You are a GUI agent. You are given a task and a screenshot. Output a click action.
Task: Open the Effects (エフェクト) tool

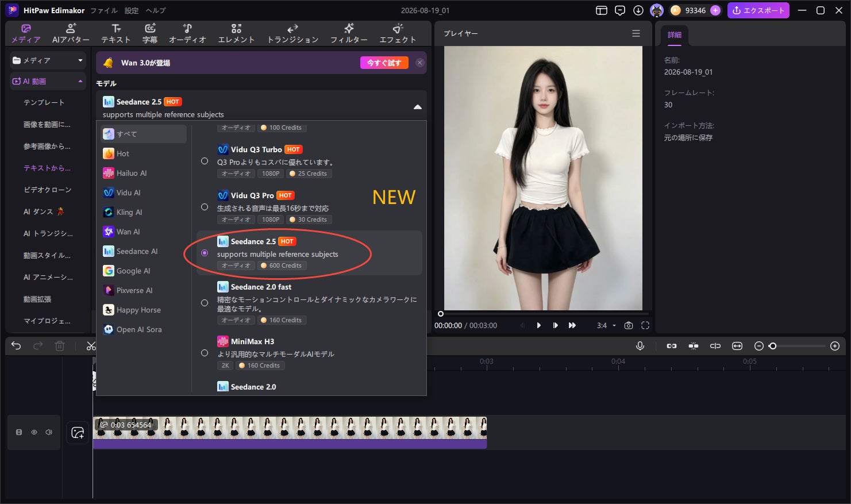(398, 33)
